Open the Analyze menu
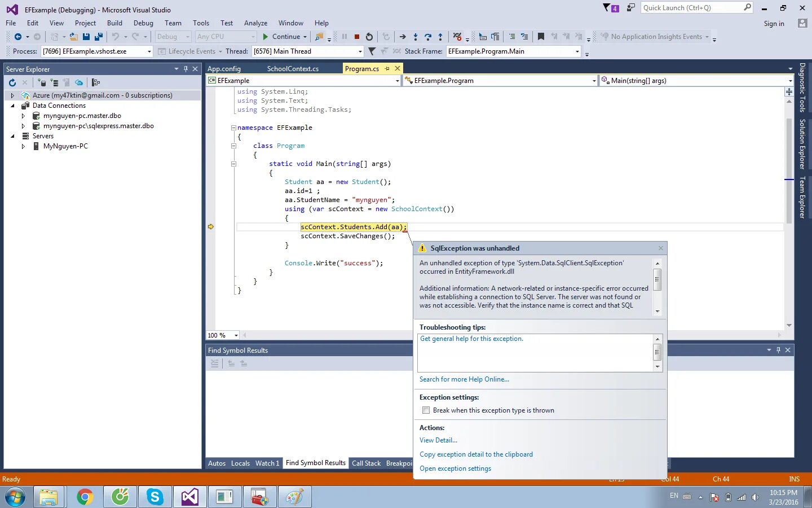This screenshot has width=812, height=508. [x=255, y=23]
